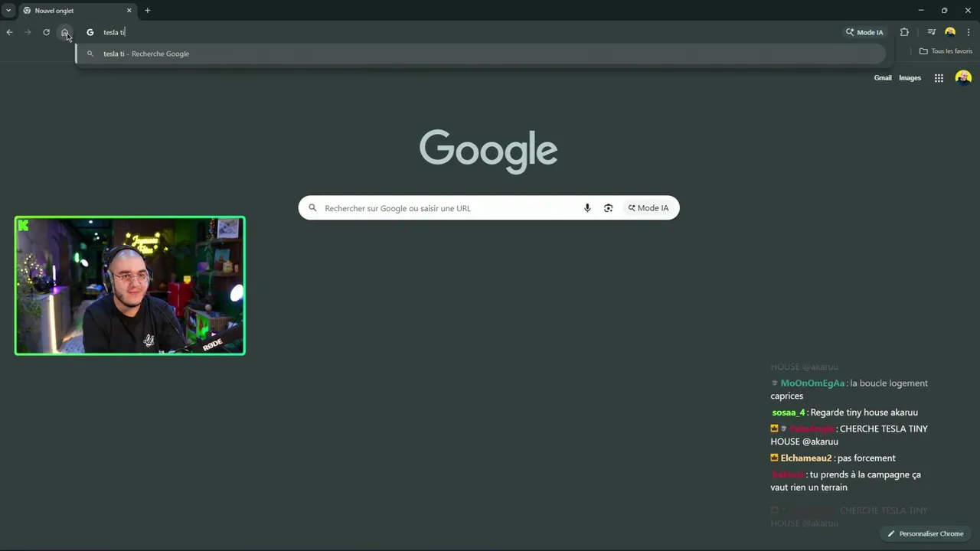Click the green K logo on the webcam

tap(23, 225)
